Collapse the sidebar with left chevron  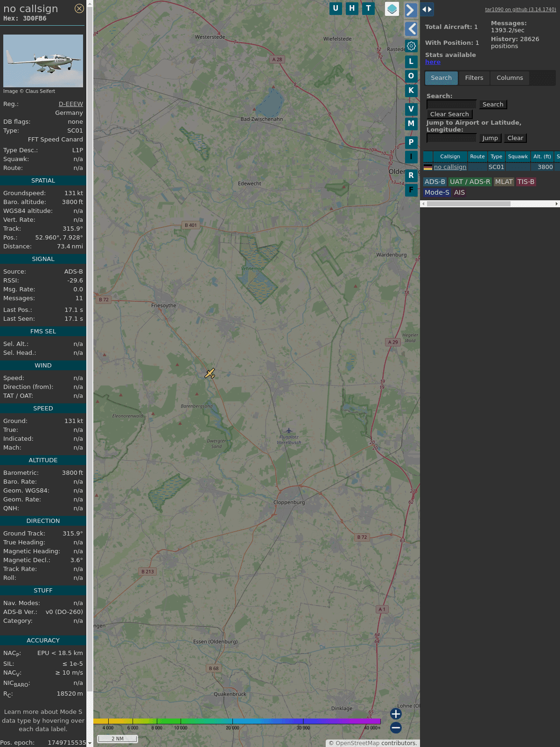(411, 29)
